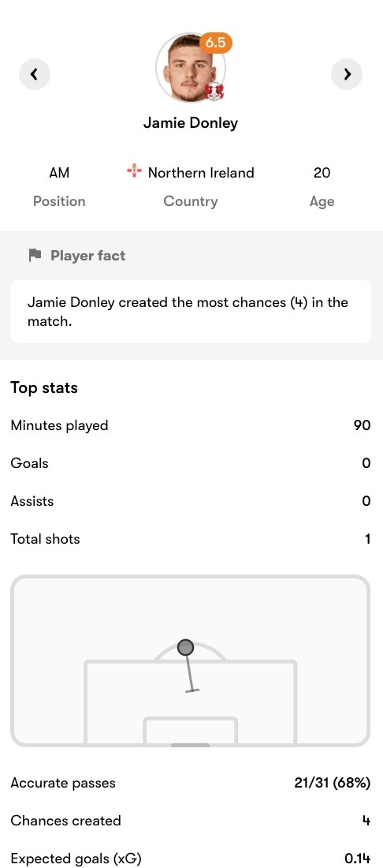This screenshot has width=383, height=868.
Task: Open Jamie Donley's profile photo
Action: tap(190, 68)
